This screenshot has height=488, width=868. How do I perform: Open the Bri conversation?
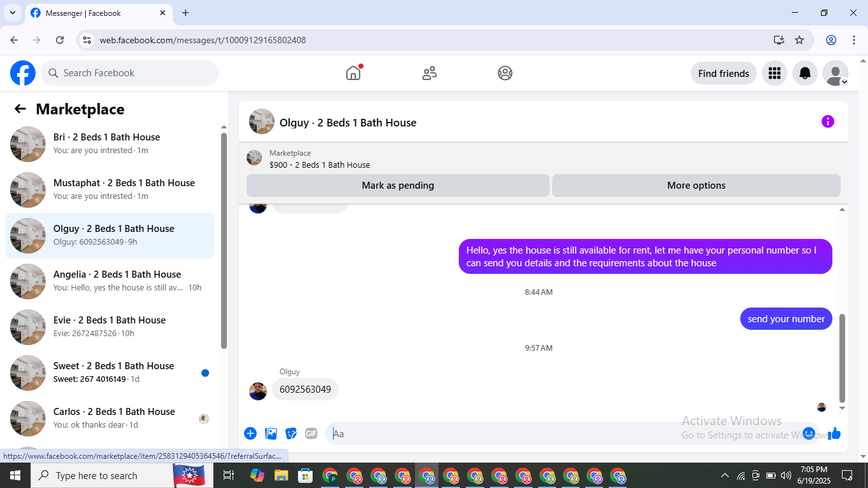(109, 144)
